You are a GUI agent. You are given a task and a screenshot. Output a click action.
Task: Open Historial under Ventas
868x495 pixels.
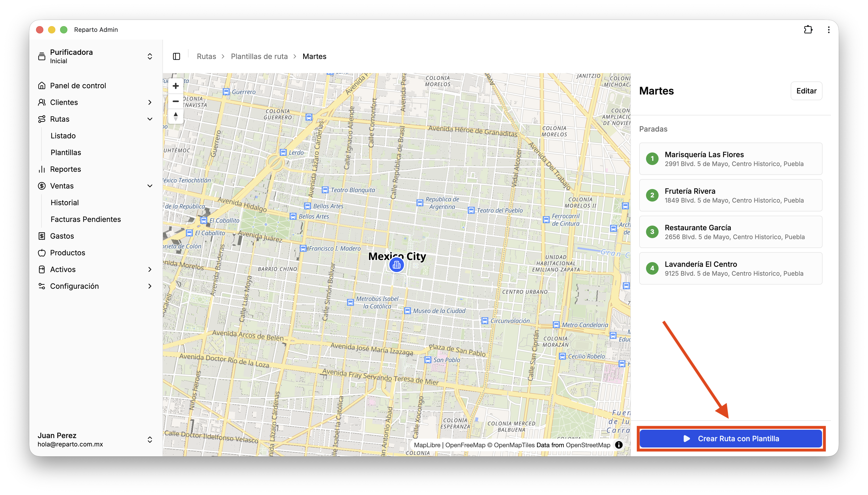coord(64,203)
